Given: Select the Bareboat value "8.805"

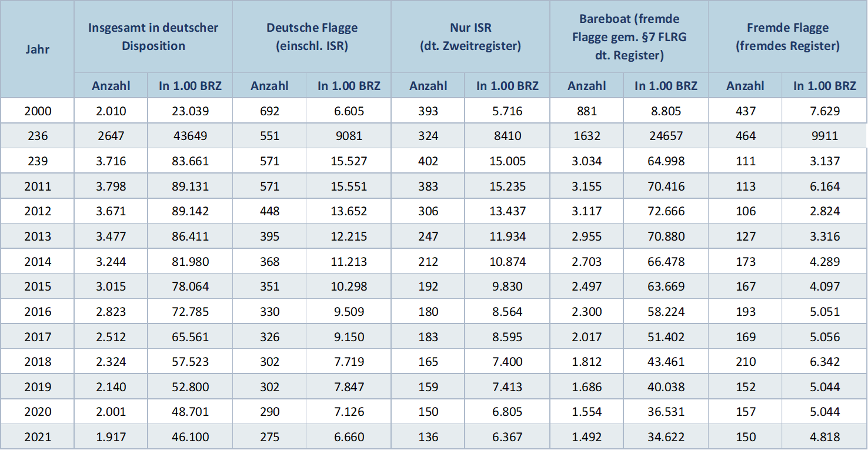Looking at the screenshot, I should point(666,111).
